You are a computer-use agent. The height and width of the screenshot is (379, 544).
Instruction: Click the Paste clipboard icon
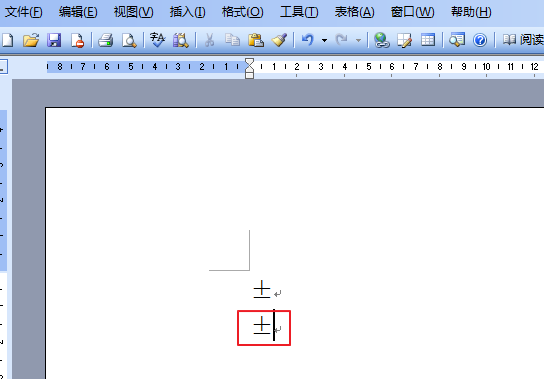[x=256, y=40]
